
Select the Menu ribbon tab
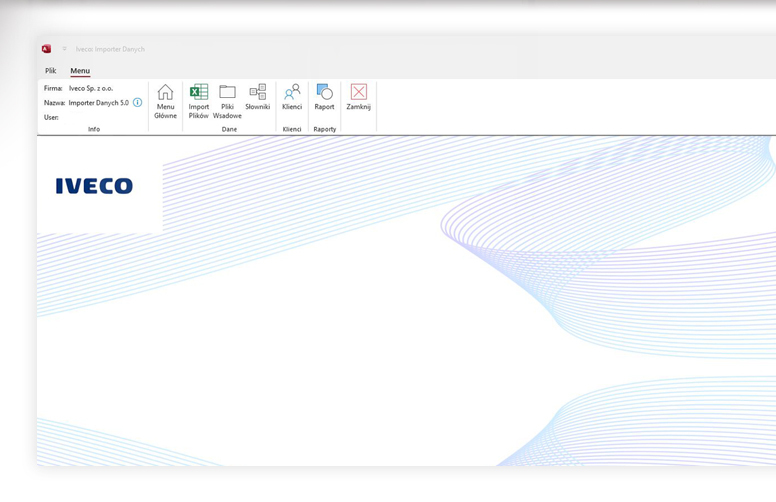tap(80, 71)
